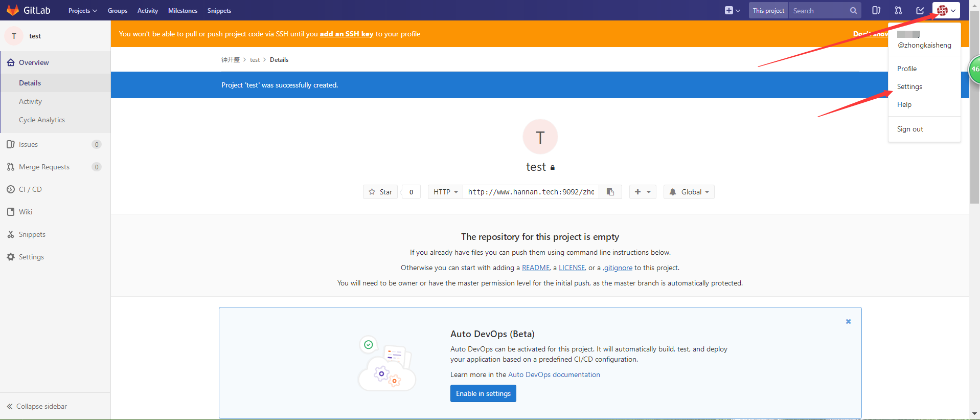Open Groups in the top navbar

pyautogui.click(x=118, y=10)
